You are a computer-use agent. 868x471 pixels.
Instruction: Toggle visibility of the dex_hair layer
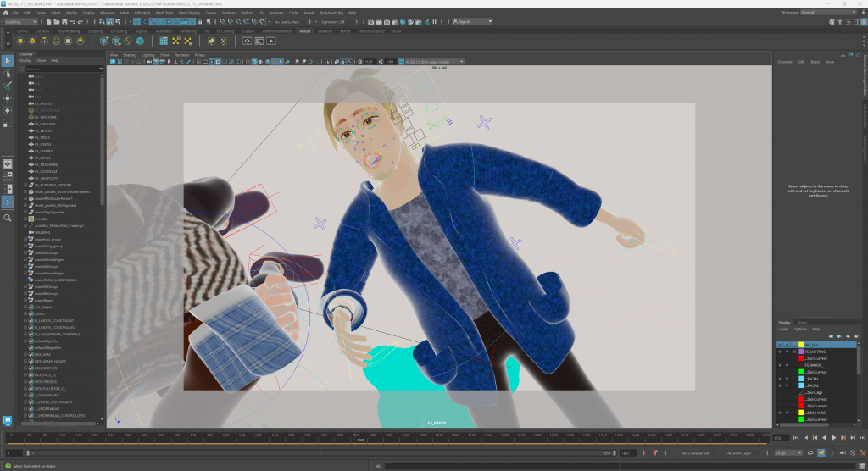tap(781, 345)
